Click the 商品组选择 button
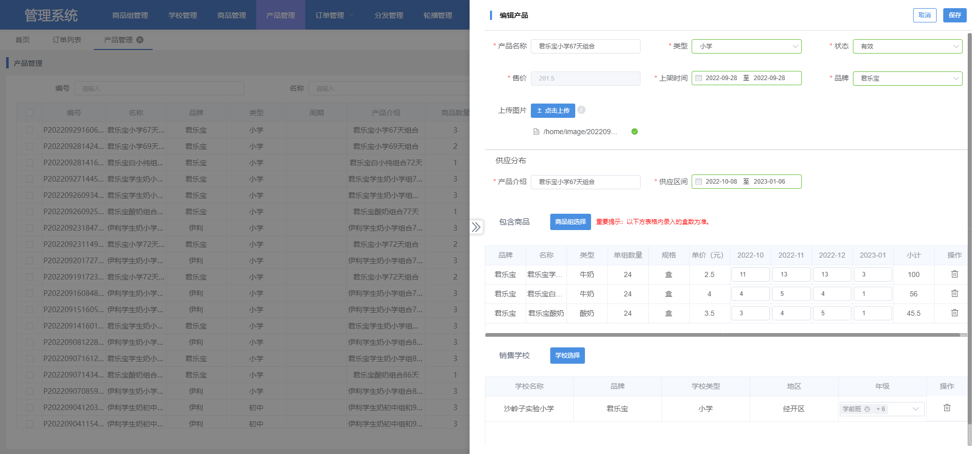 click(571, 222)
